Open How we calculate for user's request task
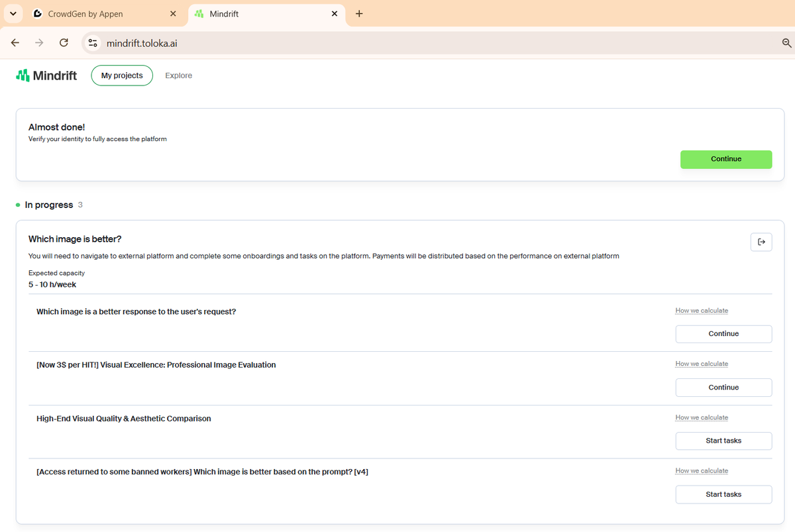This screenshot has width=795, height=532. (x=702, y=311)
